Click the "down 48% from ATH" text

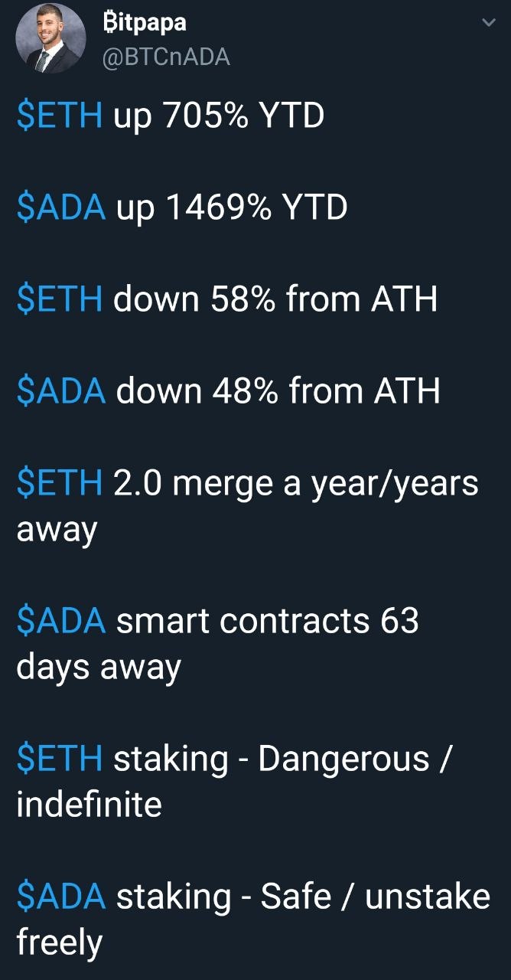(x=278, y=391)
